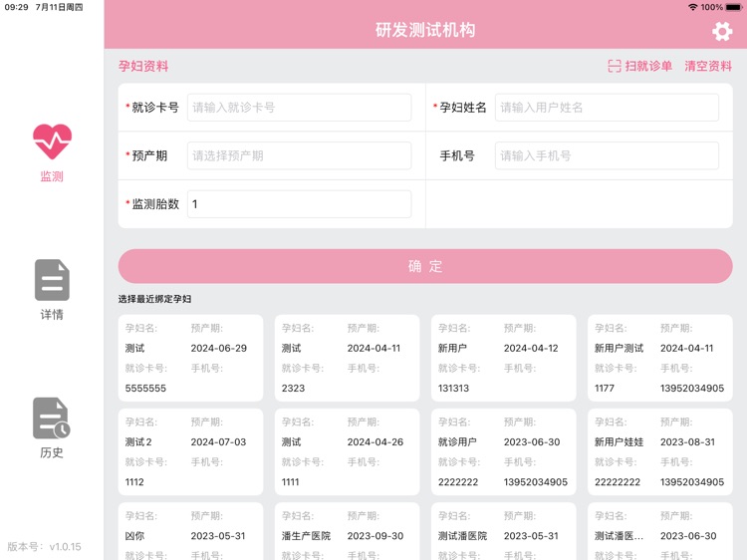Click 清空资料 to clear the form
The width and height of the screenshot is (747, 560).
tap(708, 66)
